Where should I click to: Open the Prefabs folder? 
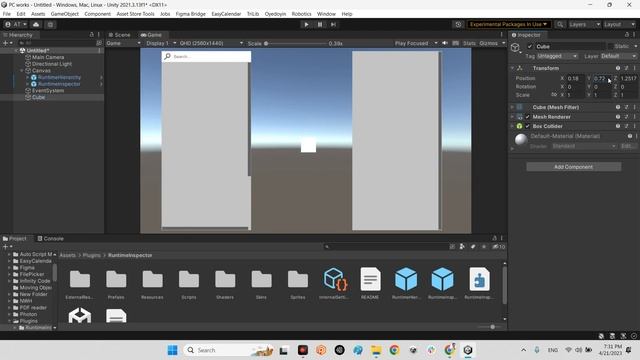(x=116, y=284)
